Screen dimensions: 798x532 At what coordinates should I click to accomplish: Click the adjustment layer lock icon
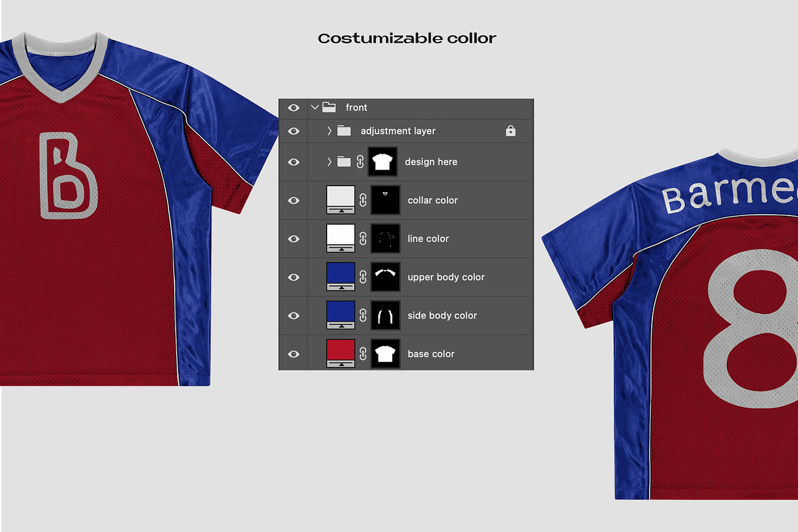click(x=511, y=131)
